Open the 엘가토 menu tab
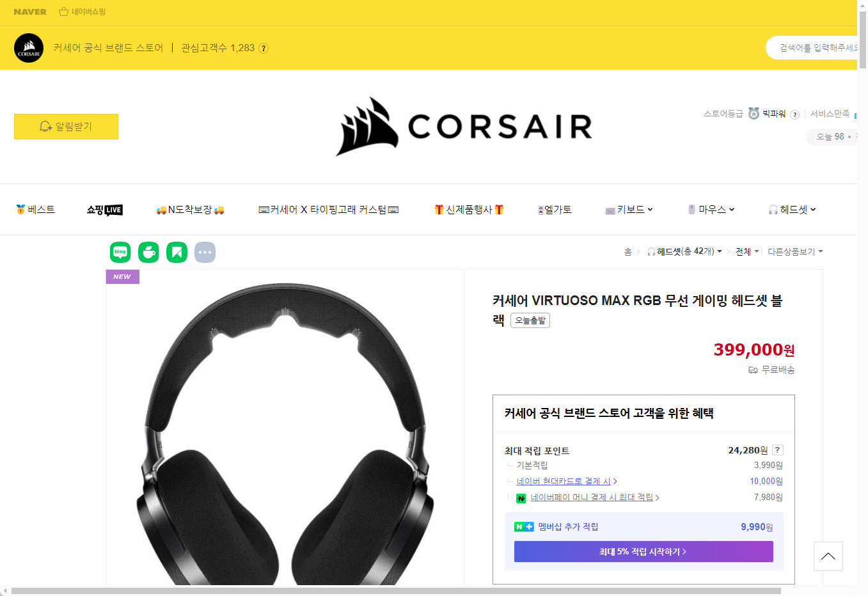The width and height of the screenshot is (868, 596). click(x=555, y=210)
